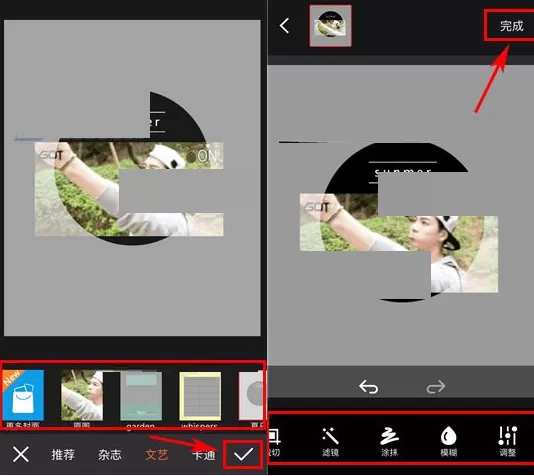This screenshot has width=534, height=476.
Task: Tap the X cancel icon in cover editor
Action: point(21,455)
